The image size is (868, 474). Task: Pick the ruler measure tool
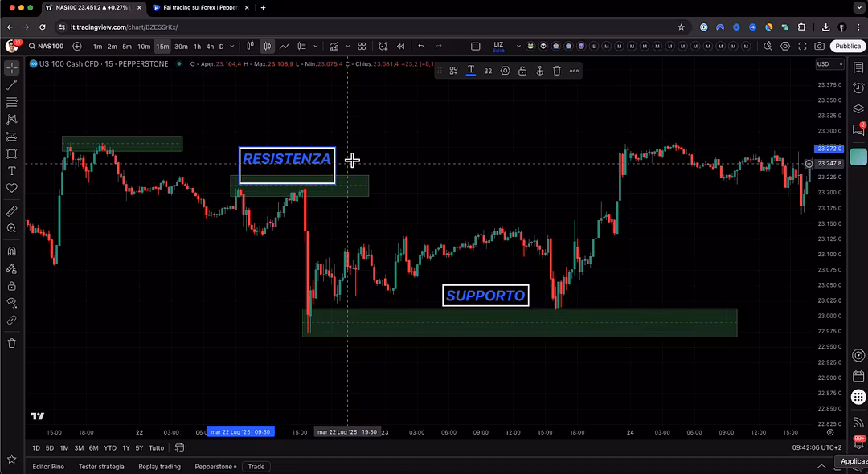click(12, 211)
